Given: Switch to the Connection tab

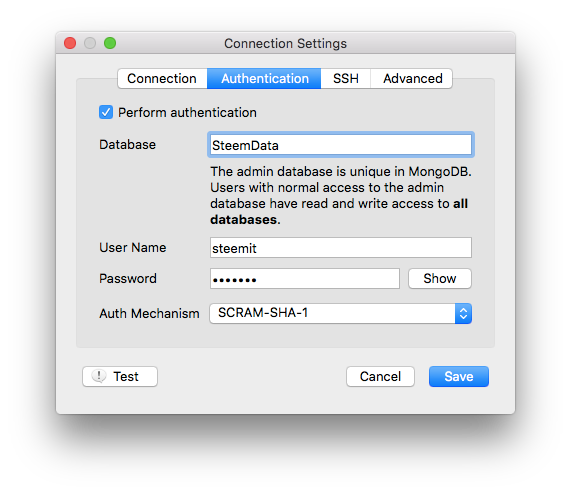Looking at the screenshot, I should (162, 78).
